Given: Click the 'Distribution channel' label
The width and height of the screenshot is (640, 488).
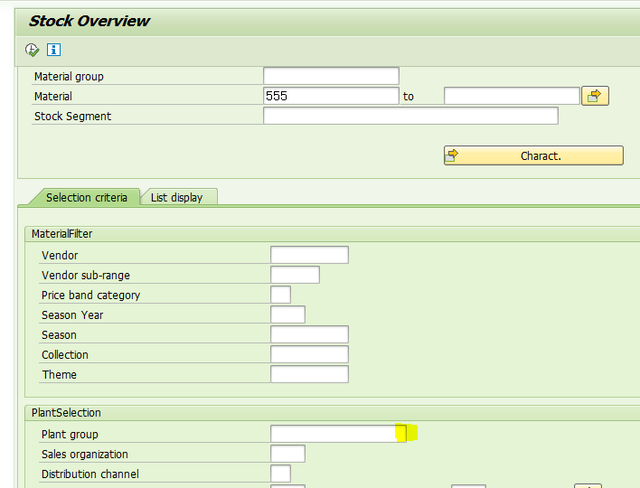Looking at the screenshot, I should [90, 474].
